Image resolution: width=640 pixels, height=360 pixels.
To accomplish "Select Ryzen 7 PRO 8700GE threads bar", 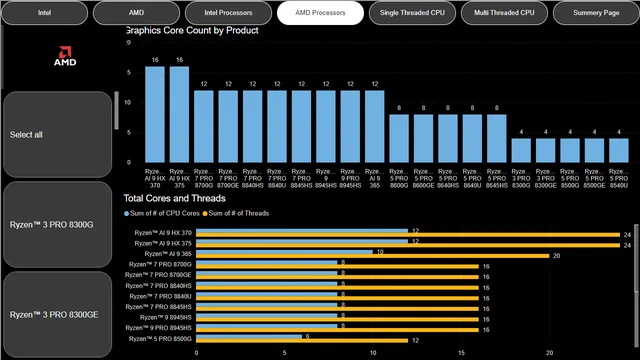I will 337,277.
